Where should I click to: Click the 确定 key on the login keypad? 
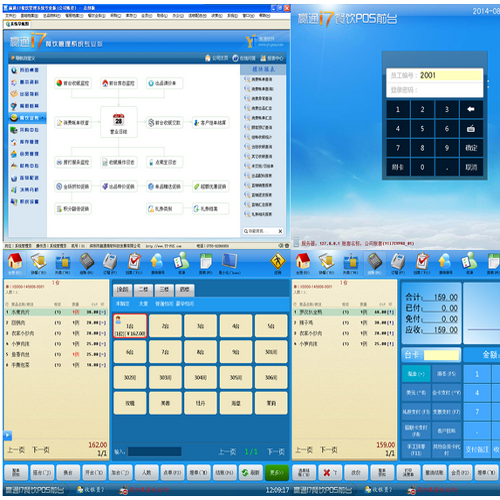point(471,148)
